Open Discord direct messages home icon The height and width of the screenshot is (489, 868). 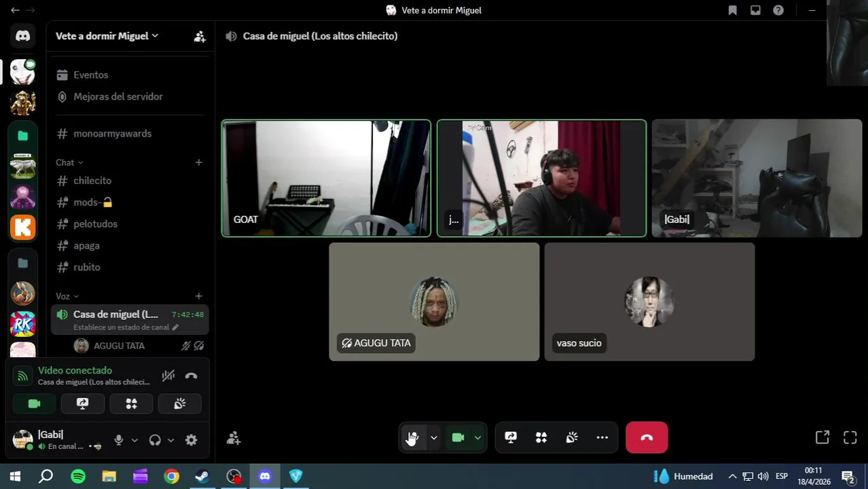click(x=23, y=36)
